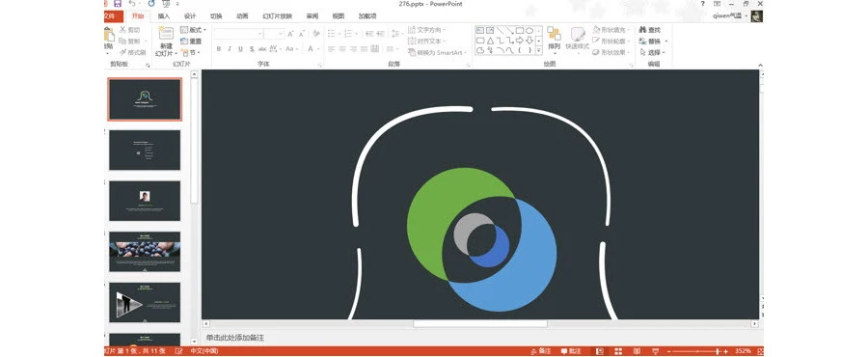The image size is (868, 357).
Task: Click the Quick Styles (快速样式) icon
Action: [578, 34]
